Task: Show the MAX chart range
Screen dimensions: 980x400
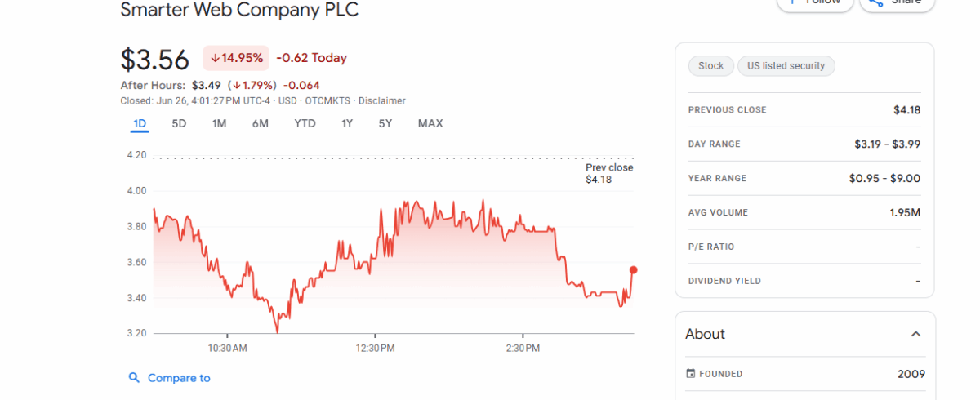Action: point(430,124)
